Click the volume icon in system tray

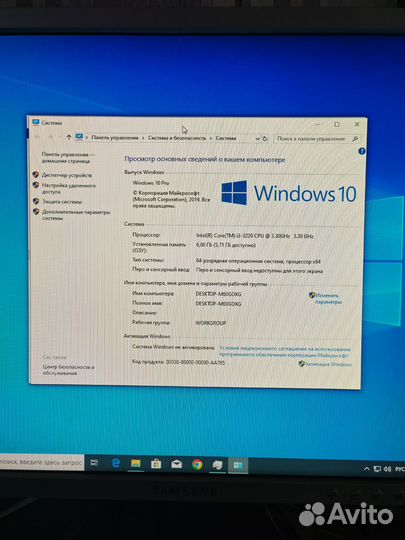click(387, 469)
